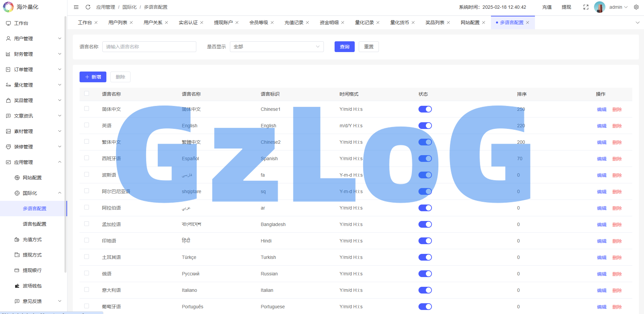Type in the 语言名称 input field
Image resolution: width=644 pixels, height=314 pixels.
(x=149, y=47)
